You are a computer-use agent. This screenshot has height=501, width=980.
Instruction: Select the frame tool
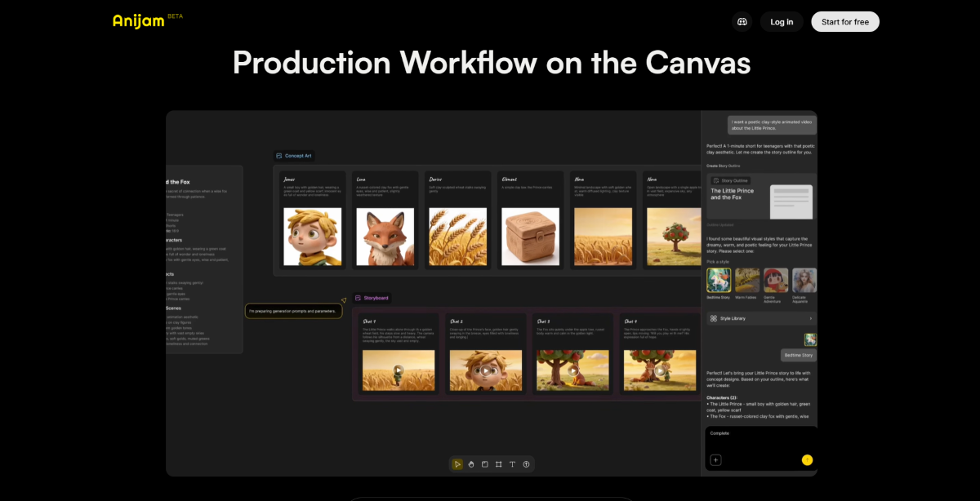498,464
